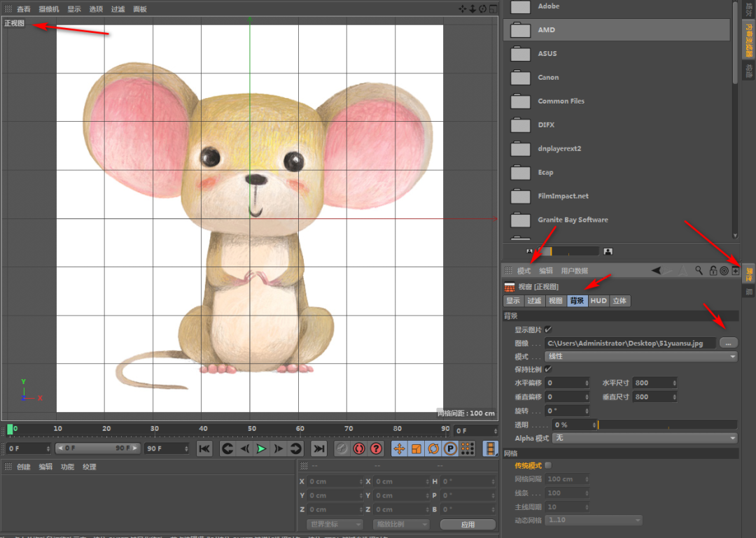
Task: Open the Alpha 模式 dropdown
Action: [x=645, y=438]
